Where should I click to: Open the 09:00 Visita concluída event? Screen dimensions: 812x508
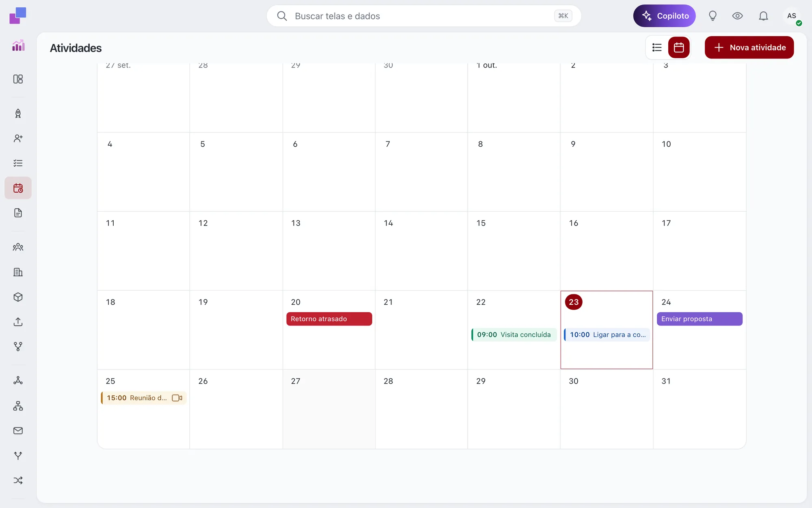point(514,334)
